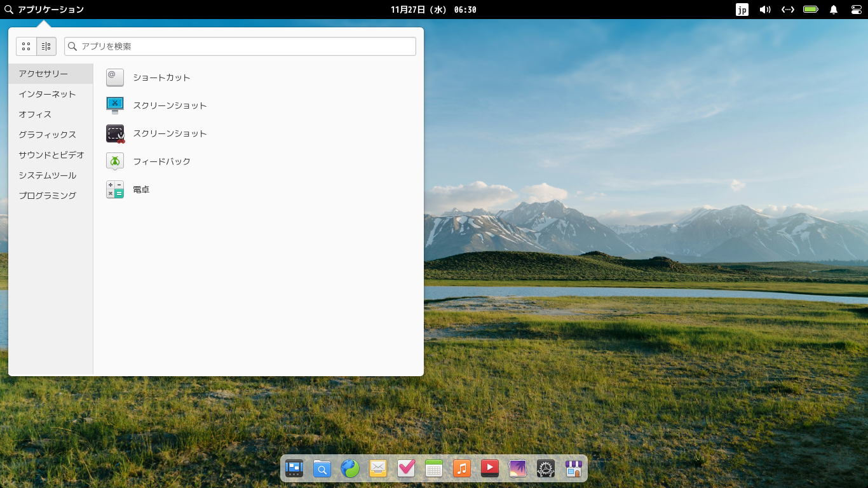Viewport: 868px width, 488px height.
Task: Open the Music app in the dock
Action: [x=462, y=468]
